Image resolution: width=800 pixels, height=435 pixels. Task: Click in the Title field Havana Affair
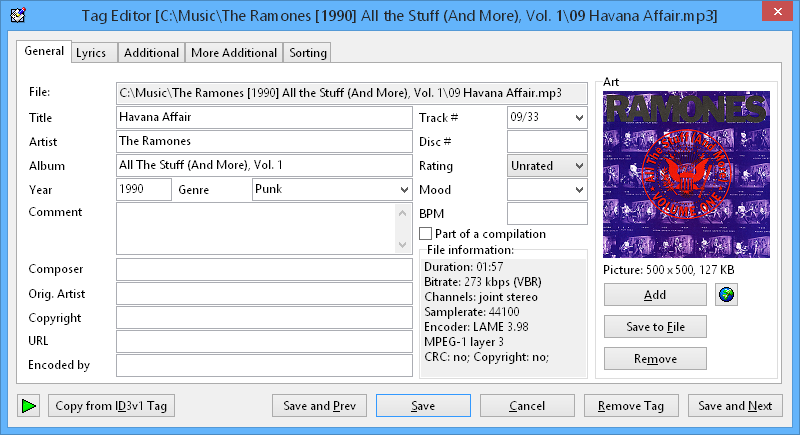(264, 117)
